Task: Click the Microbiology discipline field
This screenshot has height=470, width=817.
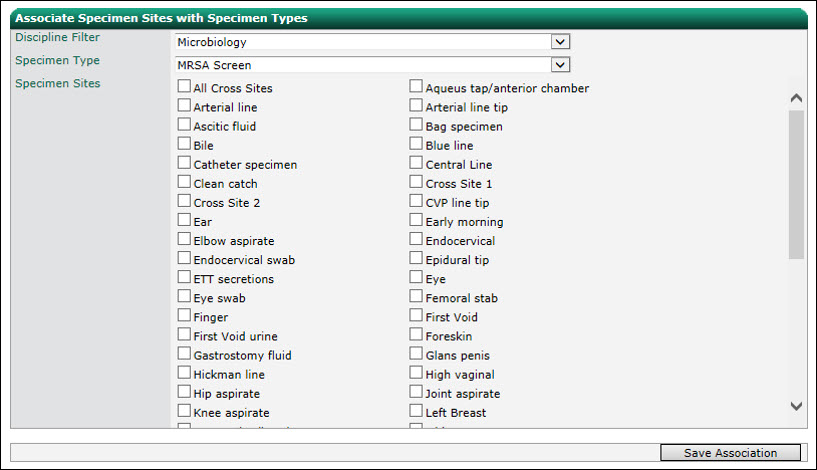Action: pos(373,42)
